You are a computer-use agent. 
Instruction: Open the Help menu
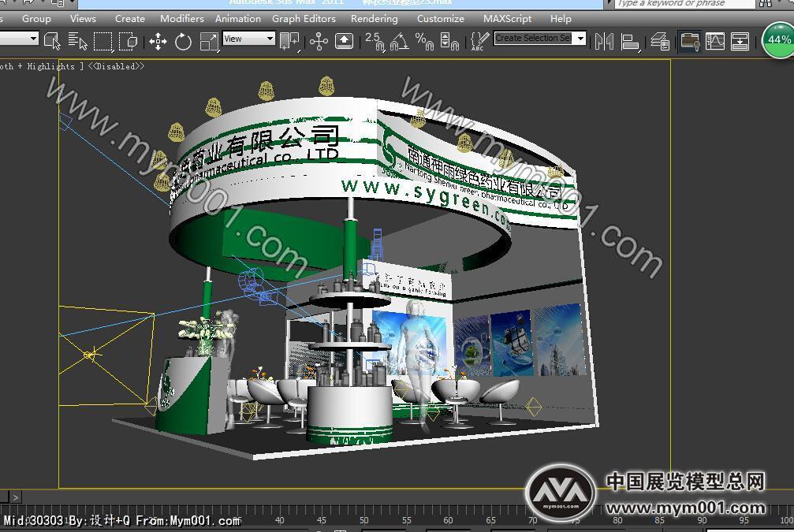[561, 19]
